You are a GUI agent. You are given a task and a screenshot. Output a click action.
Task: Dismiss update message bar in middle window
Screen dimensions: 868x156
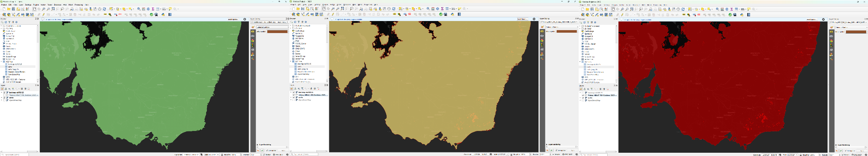coord(534,19)
